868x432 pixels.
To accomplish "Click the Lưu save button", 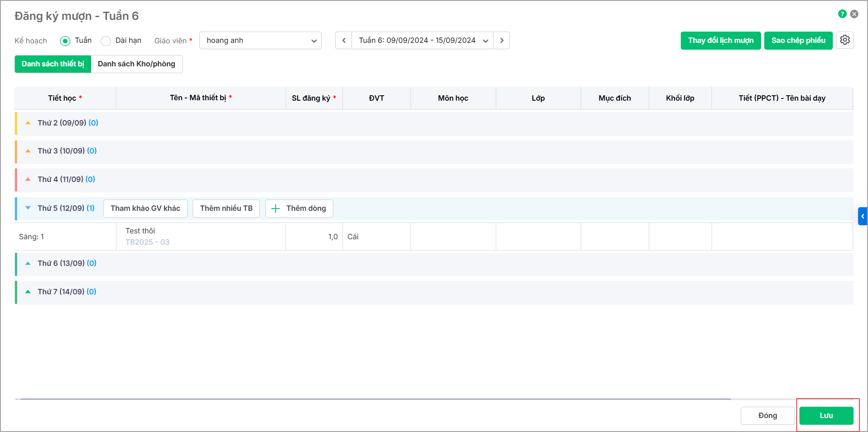I will click(826, 416).
